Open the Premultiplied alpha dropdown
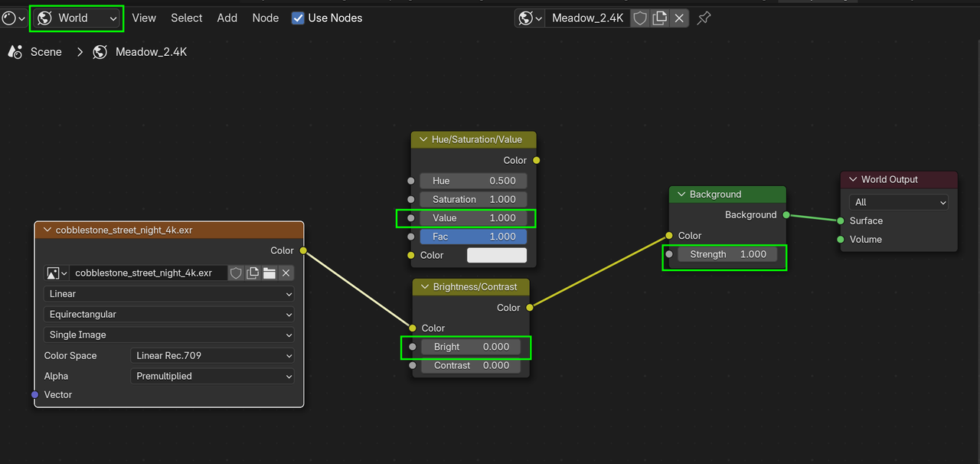This screenshot has height=464, width=980. 212,376
